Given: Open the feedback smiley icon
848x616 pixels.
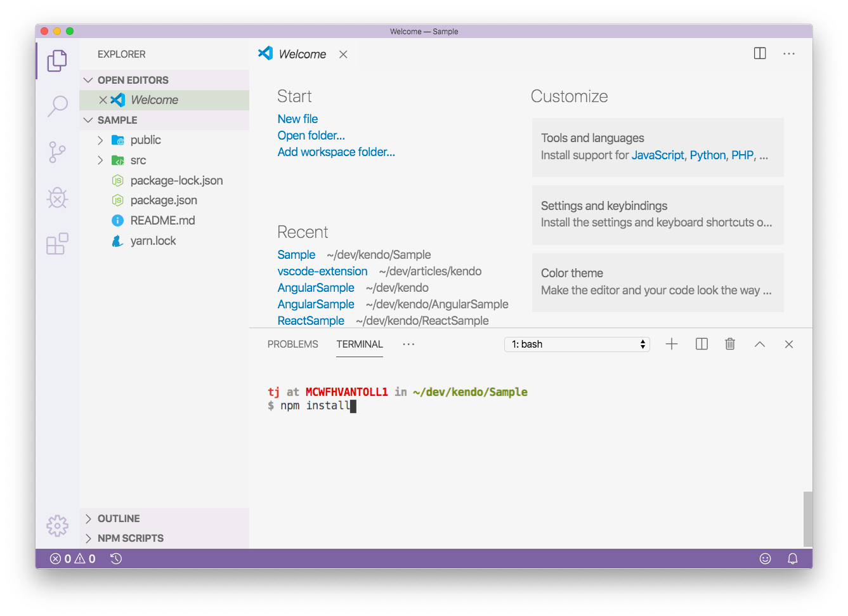Looking at the screenshot, I should pyautogui.click(x=766, y=559).
